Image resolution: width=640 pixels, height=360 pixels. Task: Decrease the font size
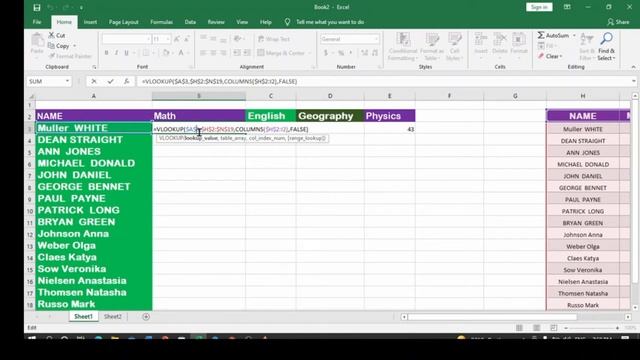tap(187, 39)
